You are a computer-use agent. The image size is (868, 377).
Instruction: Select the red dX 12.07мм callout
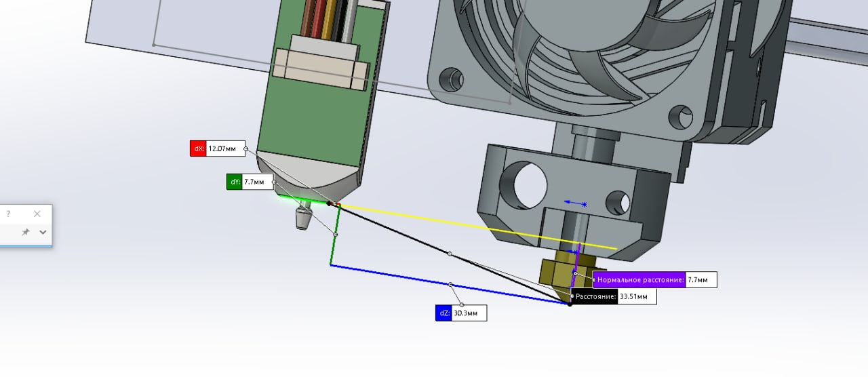tap(218, 148)
